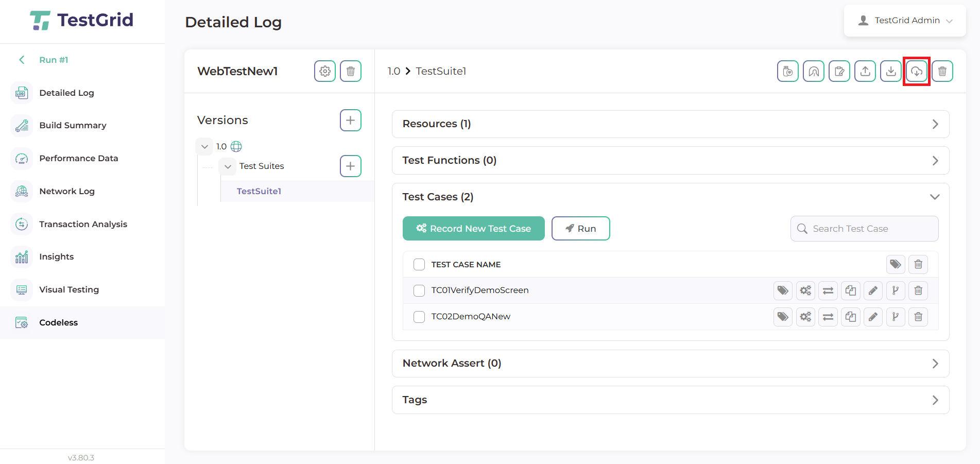Image resolution: width=980 pixels, height=464 pixels.
Task: Click the cloud download icon in suite toolbar
Action: click(x=917, y=71)
